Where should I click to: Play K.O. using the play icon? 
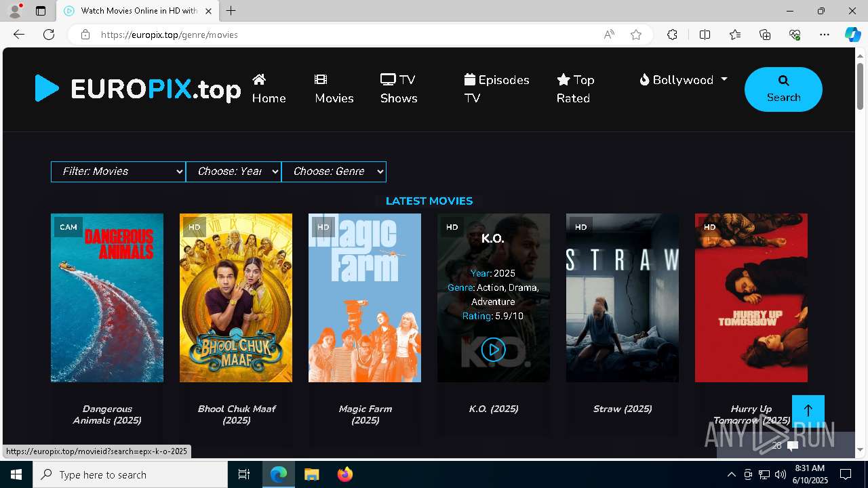[x=493, y=350]
